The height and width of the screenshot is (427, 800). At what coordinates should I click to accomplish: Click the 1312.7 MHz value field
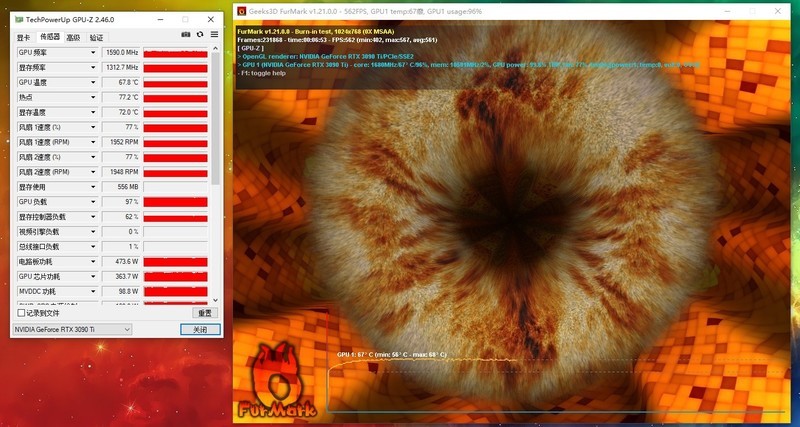point(121,67)
